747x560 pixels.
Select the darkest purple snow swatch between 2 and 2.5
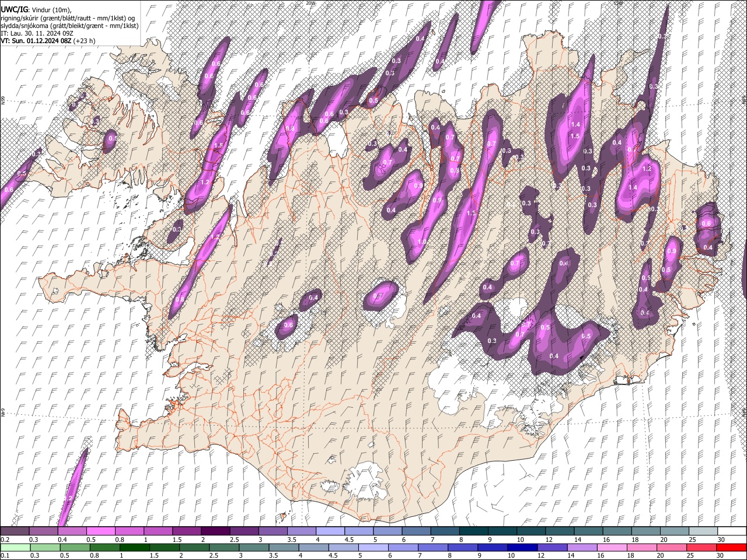coord(215,531)
